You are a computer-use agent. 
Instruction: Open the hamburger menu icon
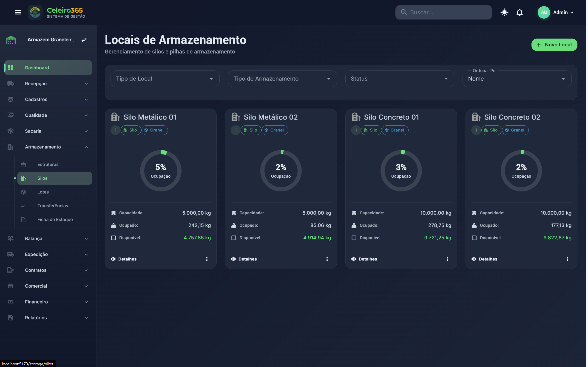(18, 12)
